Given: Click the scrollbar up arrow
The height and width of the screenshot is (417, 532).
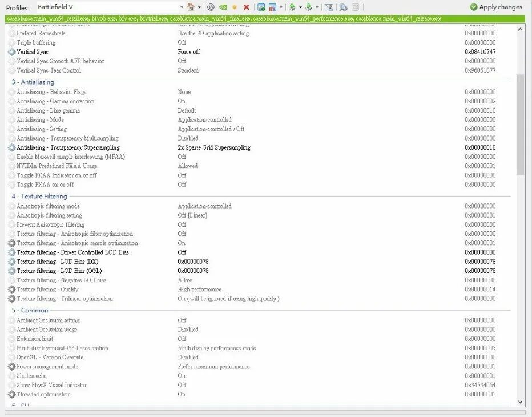Looking at the screenshot, I should 521,30.
